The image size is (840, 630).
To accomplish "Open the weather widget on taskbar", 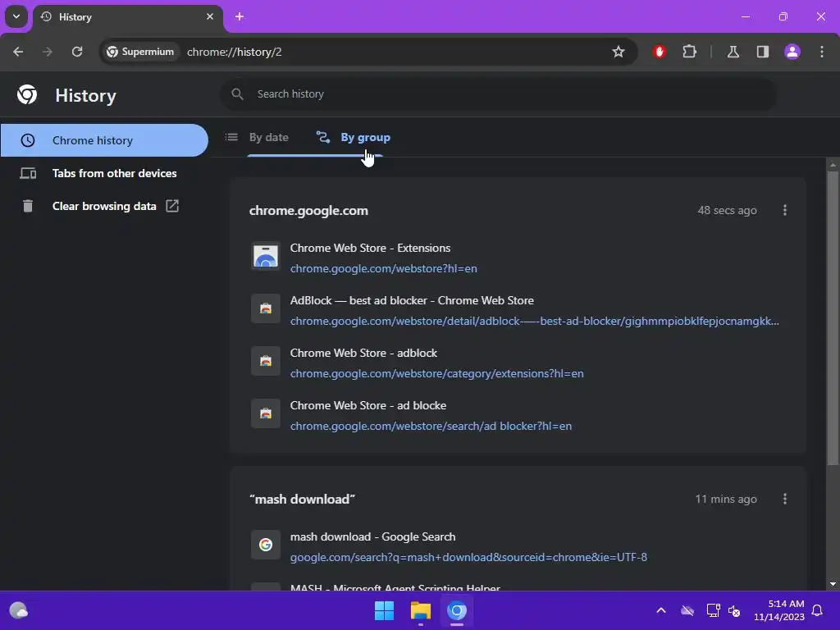I will (x=19, y=610).
